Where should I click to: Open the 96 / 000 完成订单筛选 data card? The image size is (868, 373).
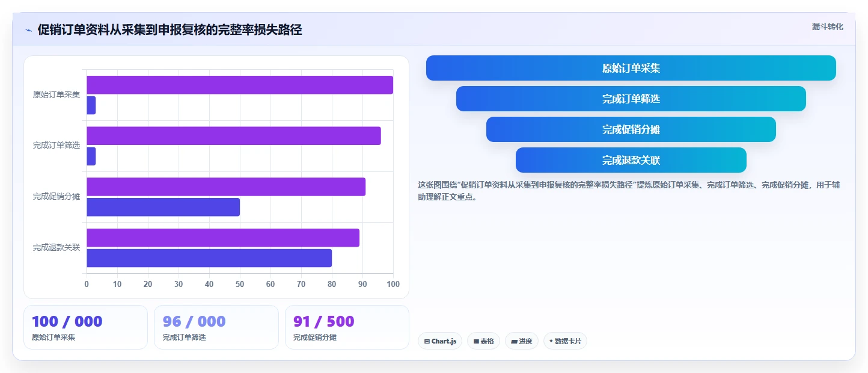[x=216, y=327]
